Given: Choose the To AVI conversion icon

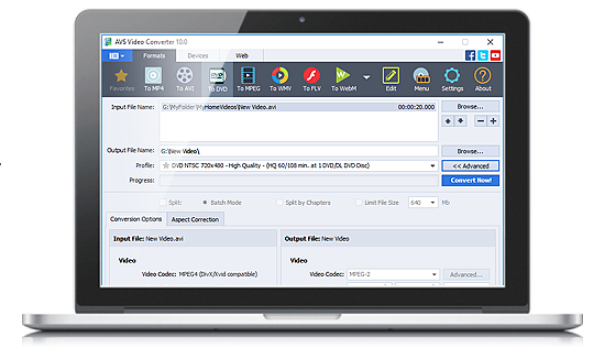Looking at the screenshot, I should point(185,79).
